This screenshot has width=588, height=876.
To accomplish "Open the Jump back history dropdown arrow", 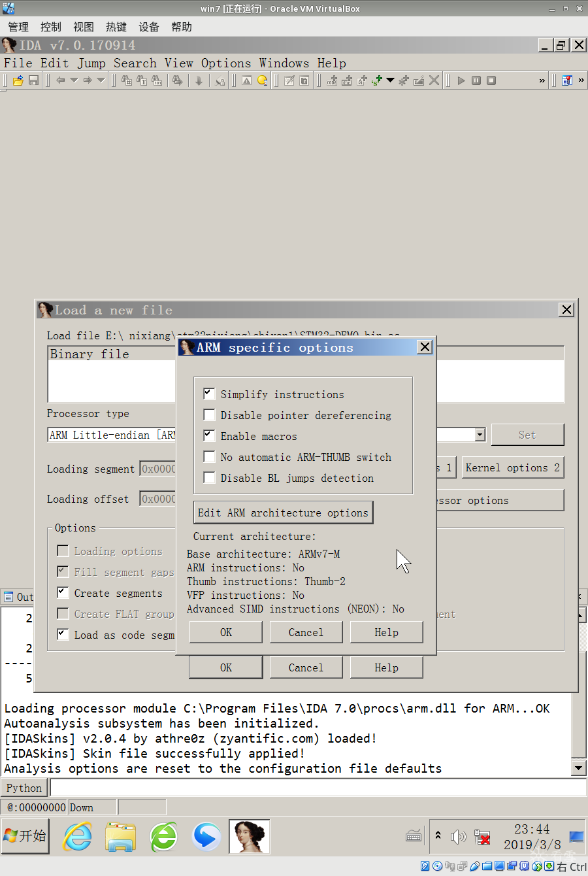I will point(74,80).
